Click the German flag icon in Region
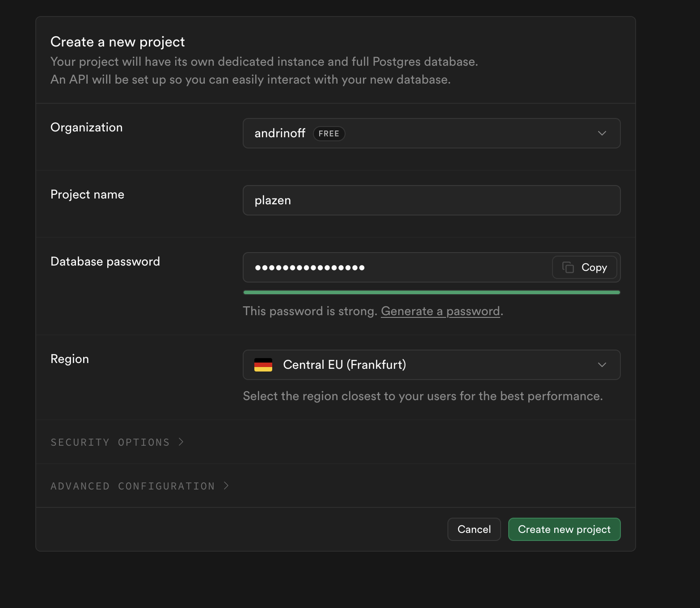700x608 pixels. (263, 365)
